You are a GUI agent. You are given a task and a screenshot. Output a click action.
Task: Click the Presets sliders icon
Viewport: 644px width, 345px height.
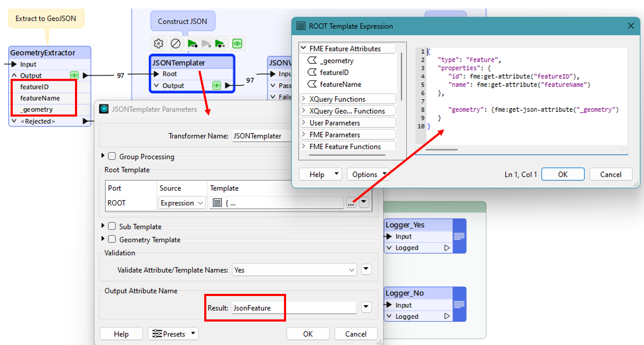[x=157, y=334]
